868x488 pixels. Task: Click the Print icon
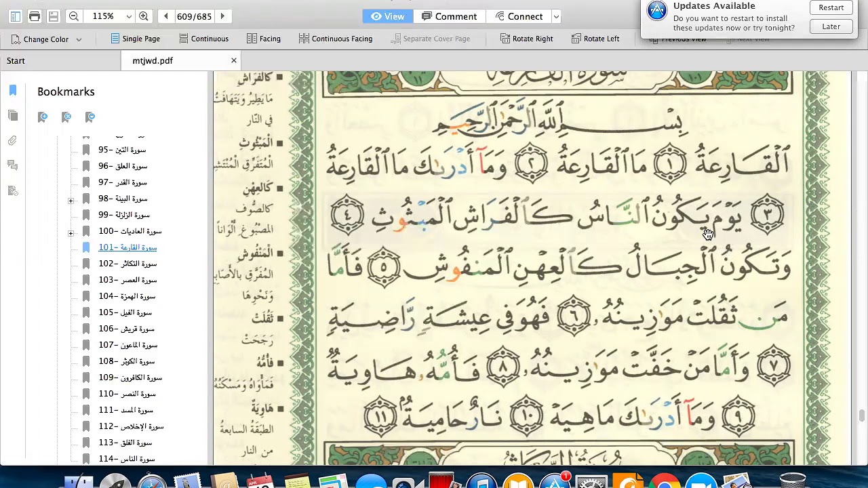click(x=35, y=16)
